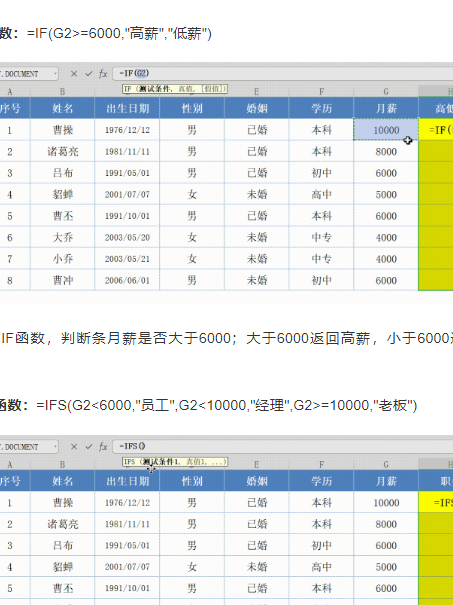This screenshot has width=453, height=605.
Task: Open the fx insert function in lower spreadsheet
Action: tap(103, 446)
